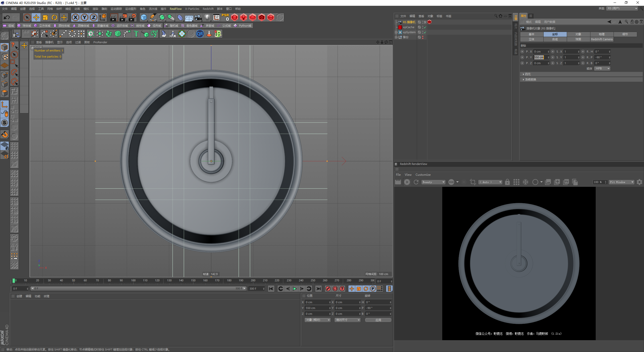The image size is (644, 352).
Task: Expand xpSystem tree node
Action: [396, 32]
